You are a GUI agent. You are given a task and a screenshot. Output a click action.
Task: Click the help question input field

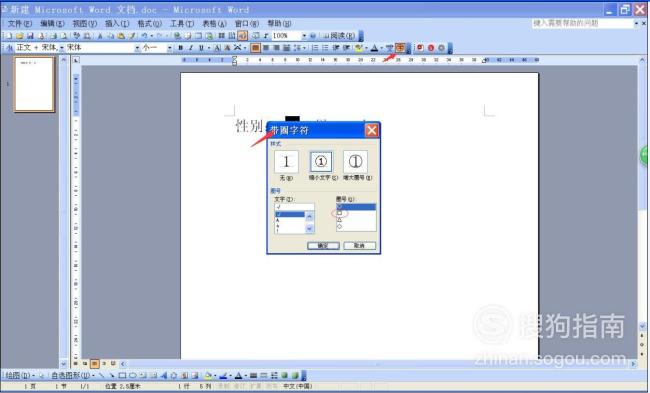coord(582,24)
